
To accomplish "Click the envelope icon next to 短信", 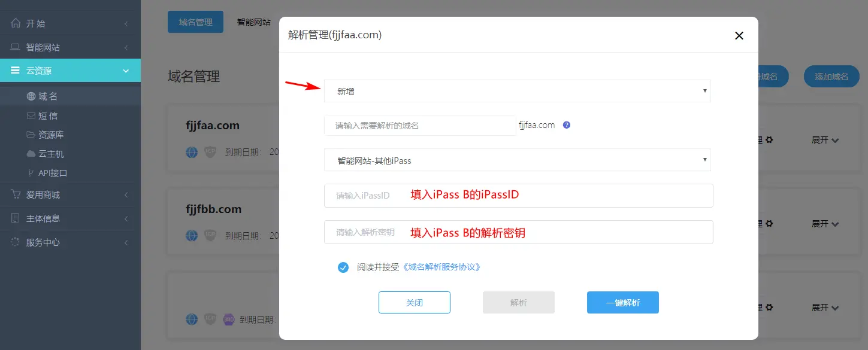I will tap(31, 115).
